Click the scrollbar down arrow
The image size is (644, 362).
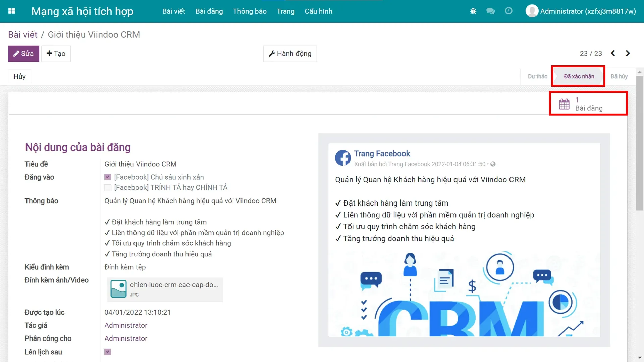[640, 358]
